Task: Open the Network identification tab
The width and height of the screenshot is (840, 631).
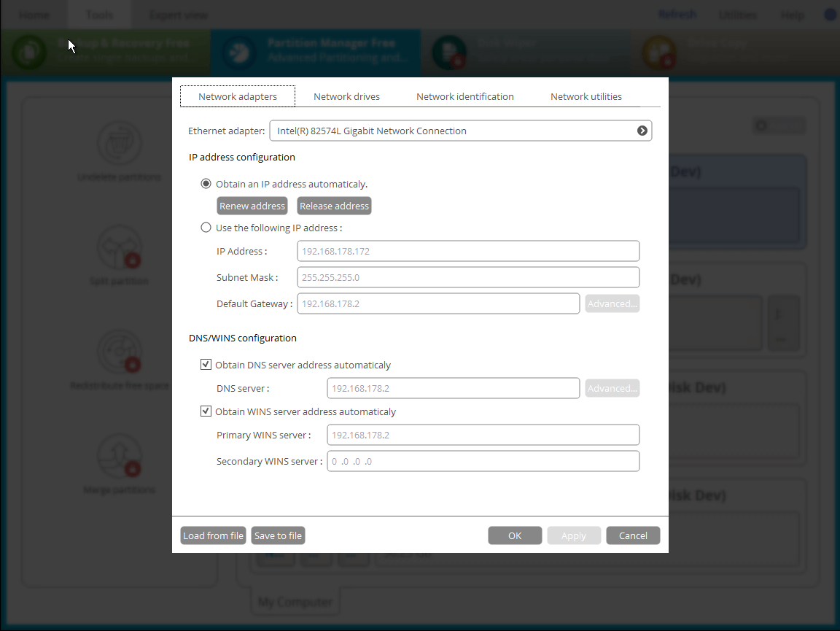Action: (464, 96)
